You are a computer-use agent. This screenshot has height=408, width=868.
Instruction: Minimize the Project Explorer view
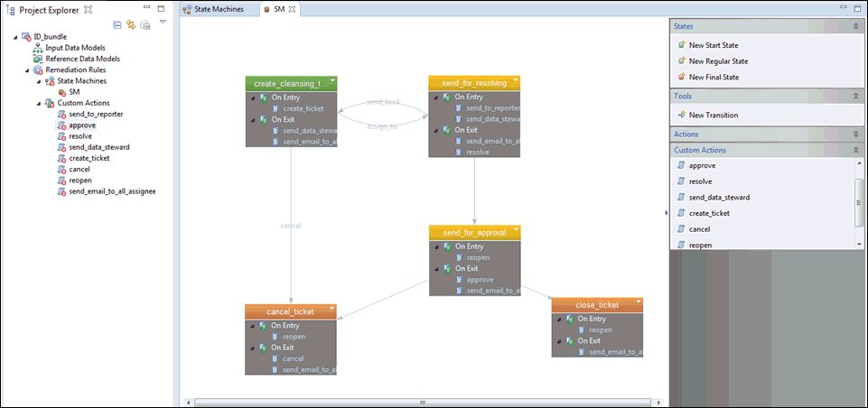146,8
